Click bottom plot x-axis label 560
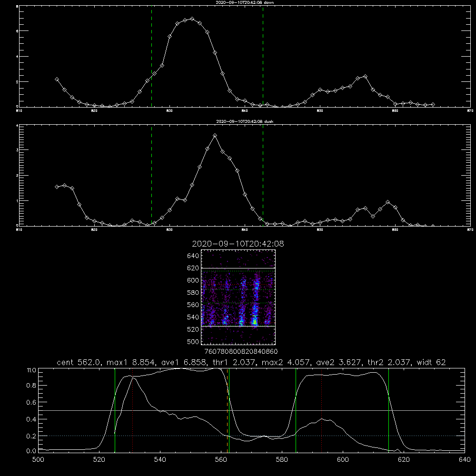Image resolution: width=476 pixels, height=476 pixels. (x=221, y=460)
